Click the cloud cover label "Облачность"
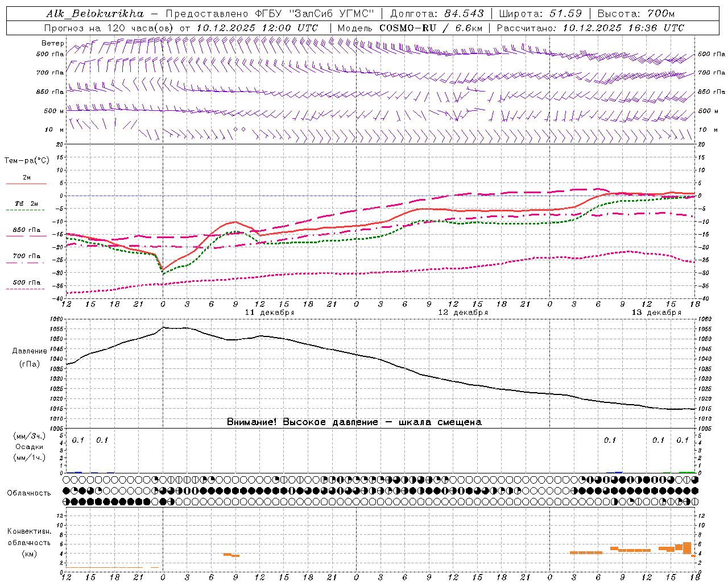728x582 pixels. click(x=29, y=493)
